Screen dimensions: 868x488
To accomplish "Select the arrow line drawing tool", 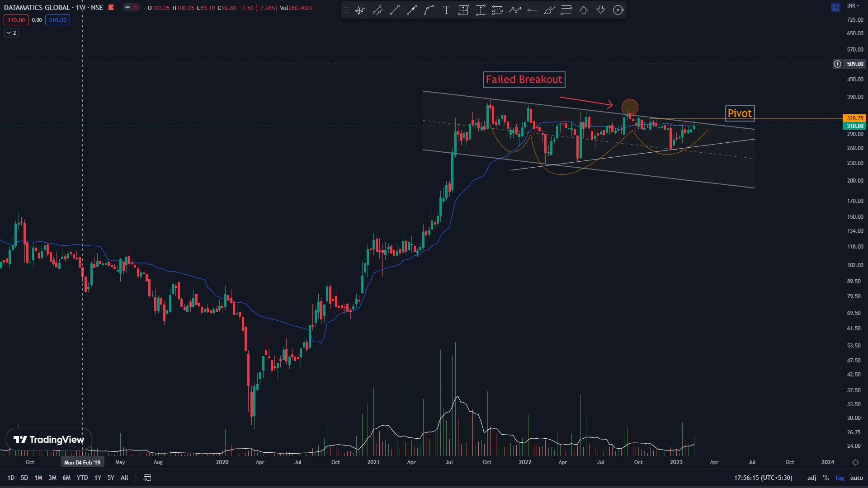I will [412, 10].
